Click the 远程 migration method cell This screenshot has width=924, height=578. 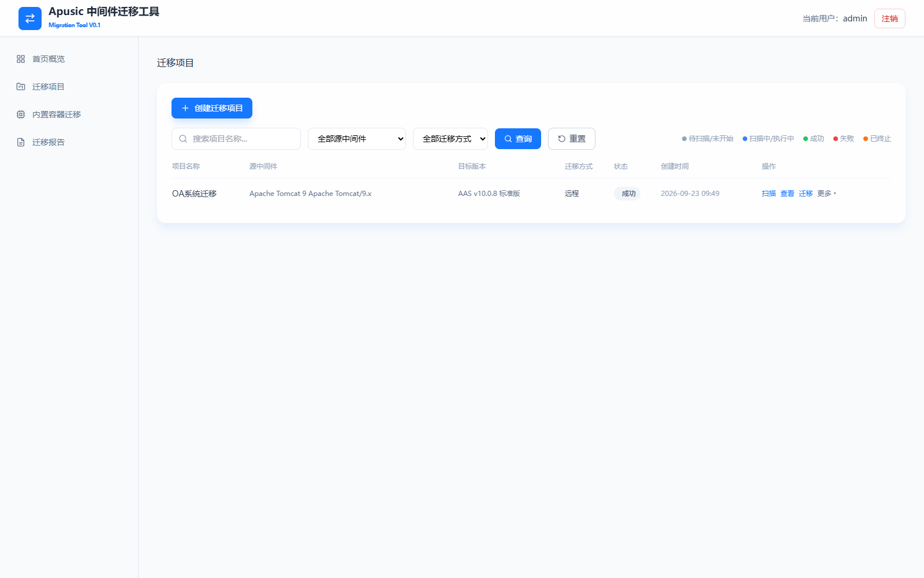[x=572, y=194]
